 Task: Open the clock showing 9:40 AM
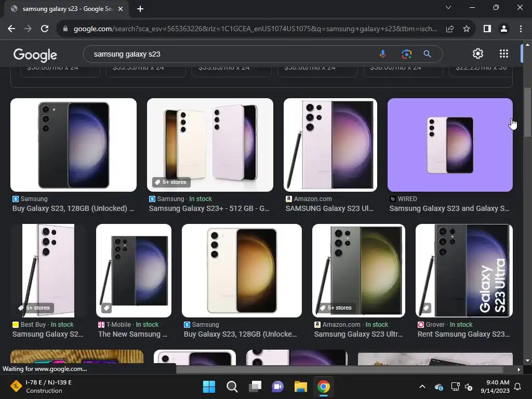pyautogui.click(x=495, y=387)
